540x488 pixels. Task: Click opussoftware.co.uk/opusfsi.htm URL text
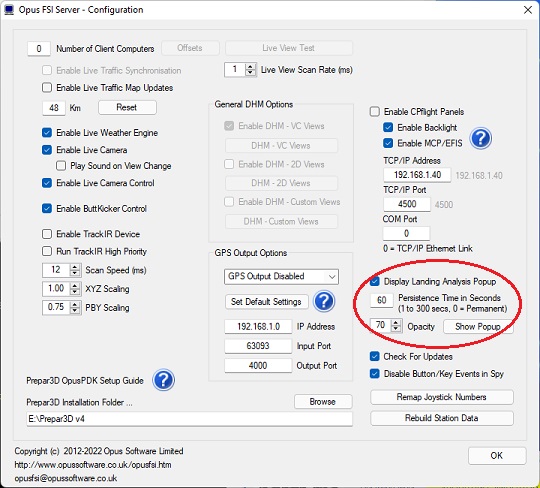pos(93,465)
